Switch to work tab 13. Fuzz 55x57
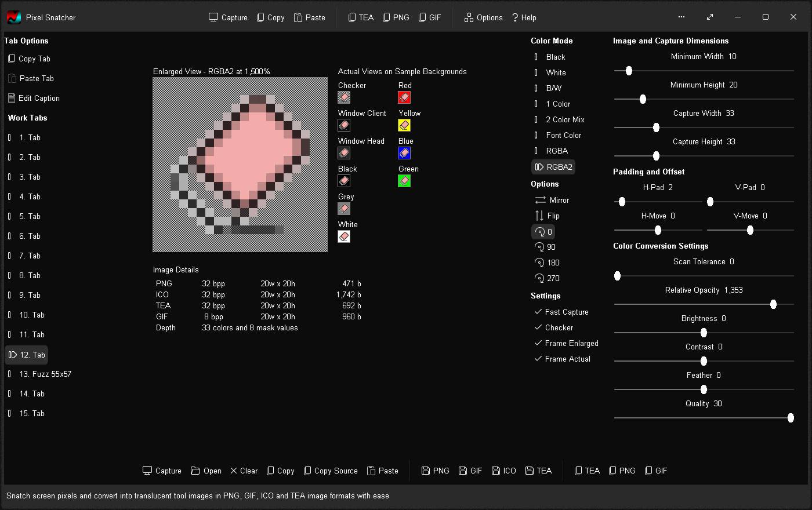The image size is (812, 510). [45, 374]
